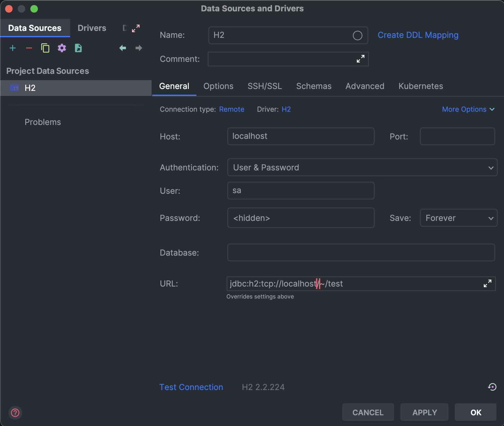Pick data source color circle in Name field
The width and height of the screenshot is (504, 426).
[x=357, y=35]
